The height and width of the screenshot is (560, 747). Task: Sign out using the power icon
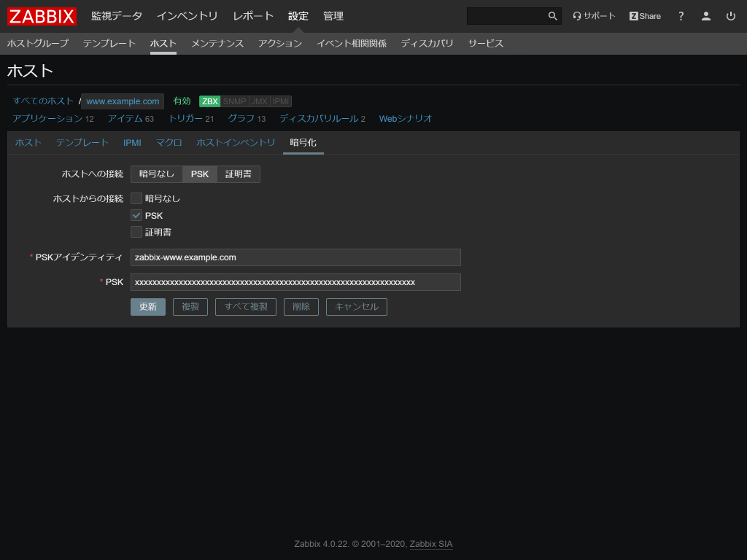coord(731,16)
